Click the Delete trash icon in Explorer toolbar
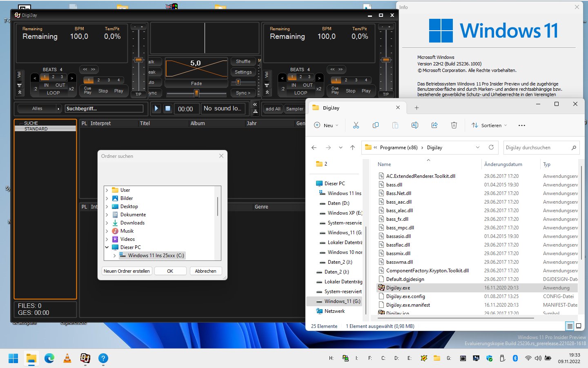Screen dimensions: 588x368 click(454, 126)
